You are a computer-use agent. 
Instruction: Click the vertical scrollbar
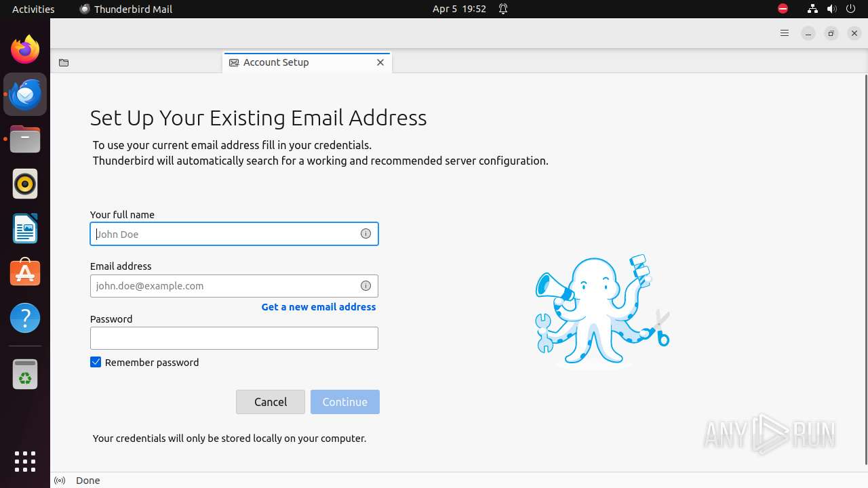[x=865, y=269]
